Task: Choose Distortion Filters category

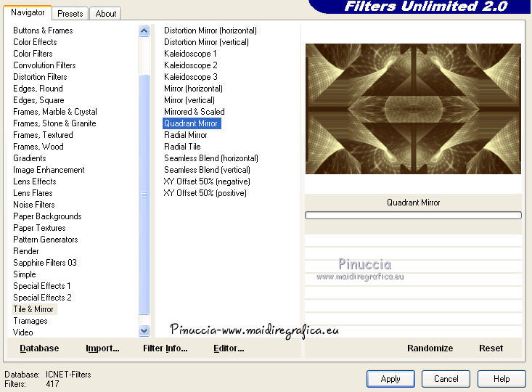Action: (x=40, y=77)
